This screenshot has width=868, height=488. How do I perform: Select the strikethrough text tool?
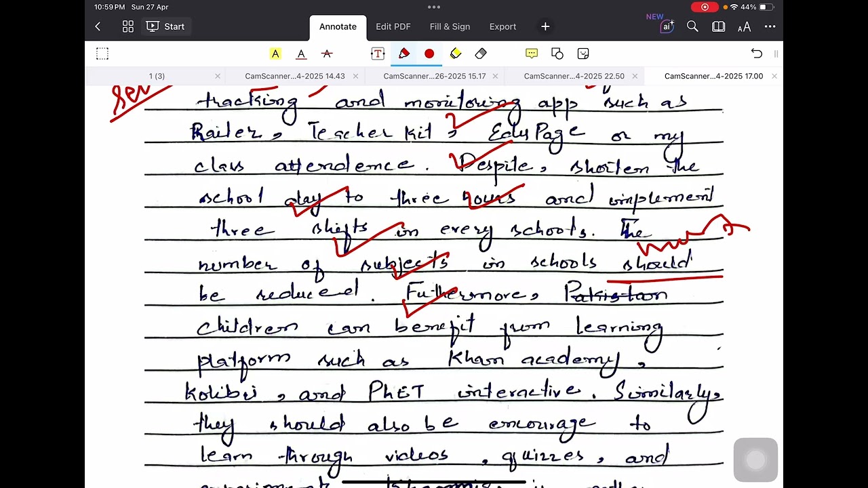coord(327,54)
